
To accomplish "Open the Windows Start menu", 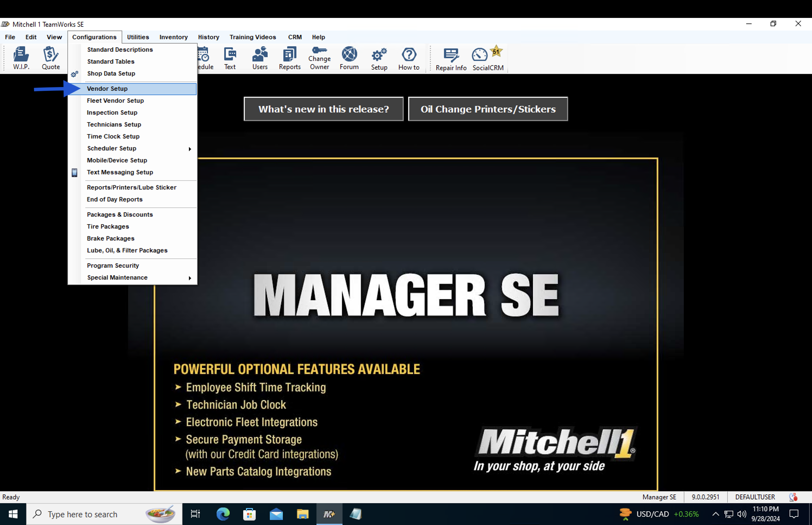I will [13, 514].
